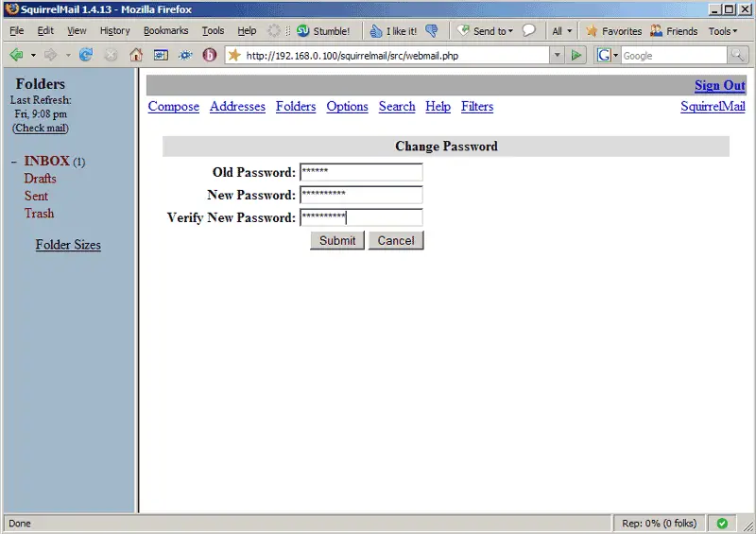Open the Options link
The image size is (756, 534).
point(347,107)
